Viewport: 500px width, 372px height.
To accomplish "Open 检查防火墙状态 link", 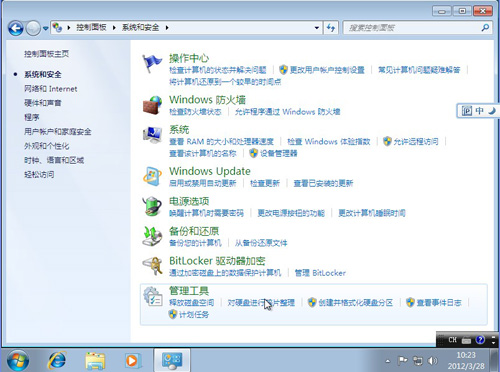I will [x=195, y=111].
